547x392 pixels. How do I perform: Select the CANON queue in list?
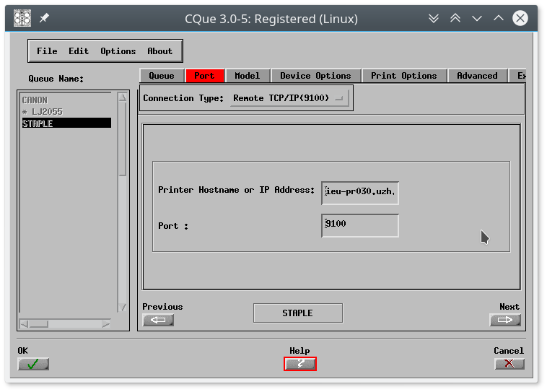tap(35, 100)
